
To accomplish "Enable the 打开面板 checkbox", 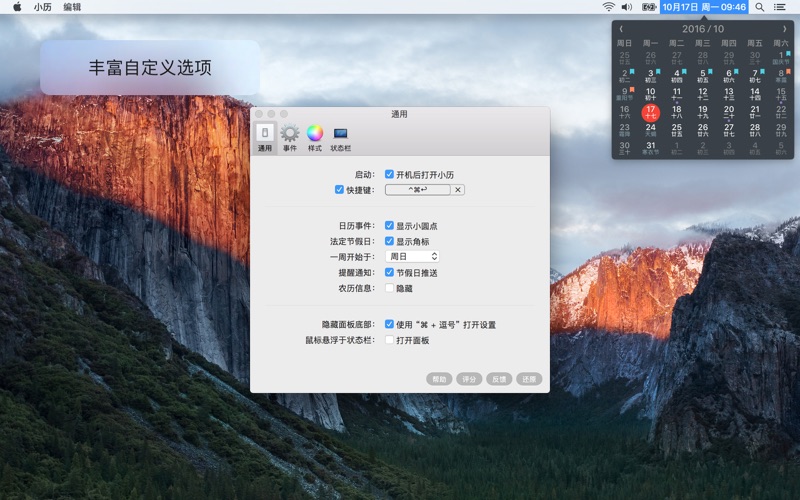I will coord(389,340).
